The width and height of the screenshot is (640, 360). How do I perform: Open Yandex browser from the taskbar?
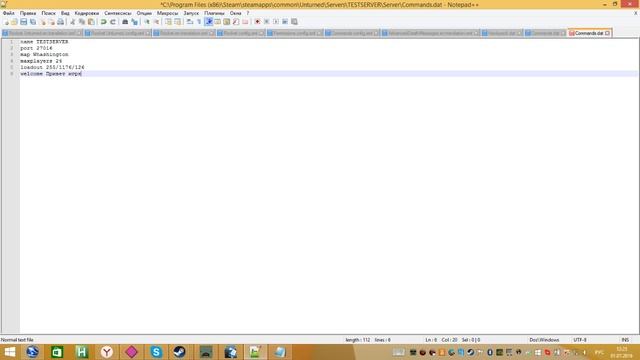107,352
